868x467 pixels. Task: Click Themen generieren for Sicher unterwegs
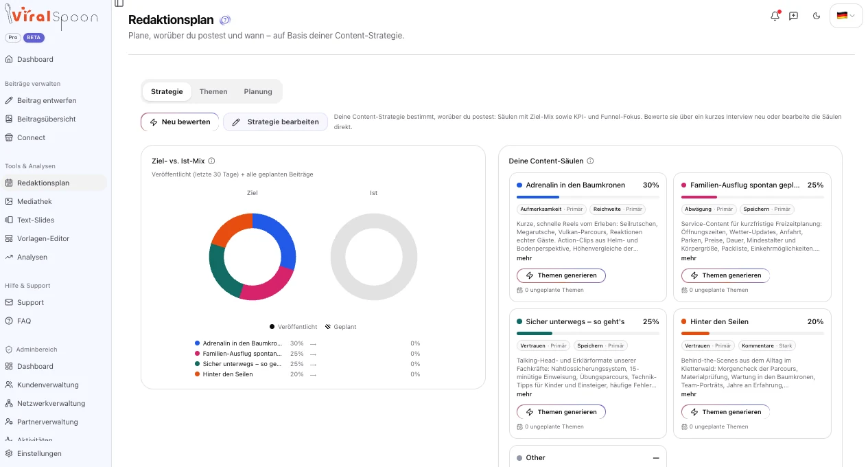point(561,412)
